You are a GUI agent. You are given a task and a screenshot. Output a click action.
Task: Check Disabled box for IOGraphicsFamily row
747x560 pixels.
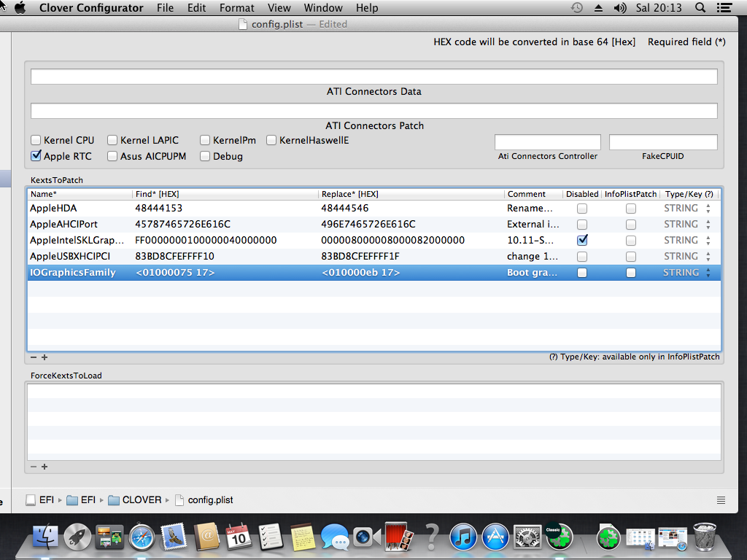point(582,273)
